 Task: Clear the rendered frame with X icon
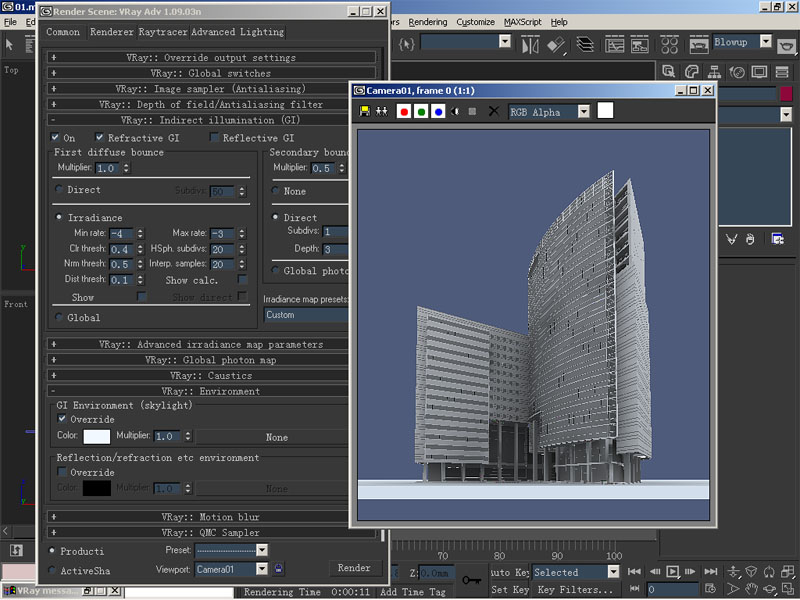click(493, 111)
